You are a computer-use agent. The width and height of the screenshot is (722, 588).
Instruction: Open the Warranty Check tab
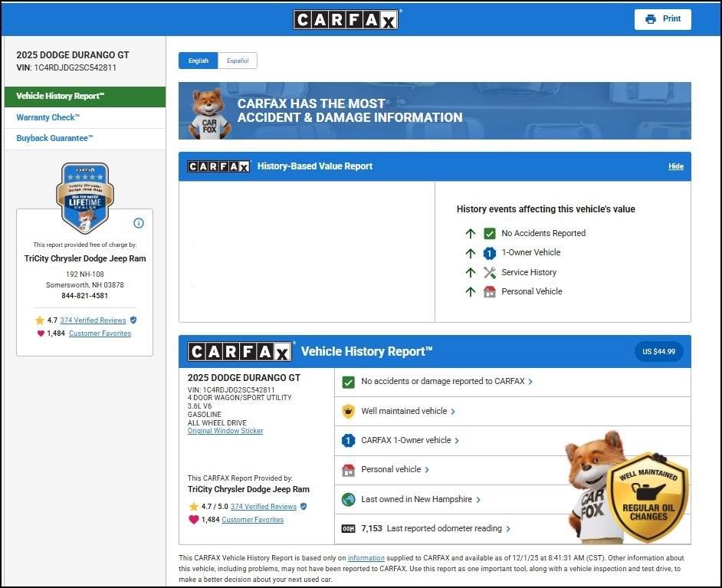pyautogui.click(x=48, y=117)
